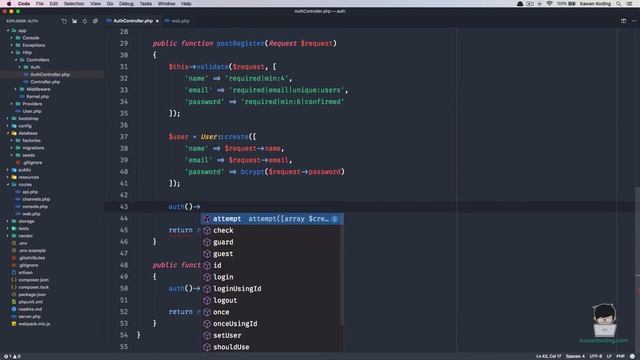Screen dimensions: 640x360
Task: Click the PHP language mode status entry
Action: click(620, 356)
